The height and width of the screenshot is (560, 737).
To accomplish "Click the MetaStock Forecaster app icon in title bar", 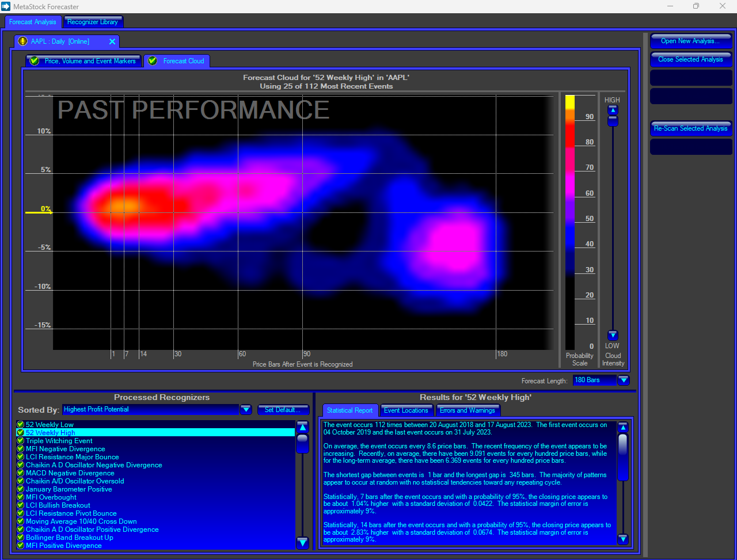I will coord(6,6).
